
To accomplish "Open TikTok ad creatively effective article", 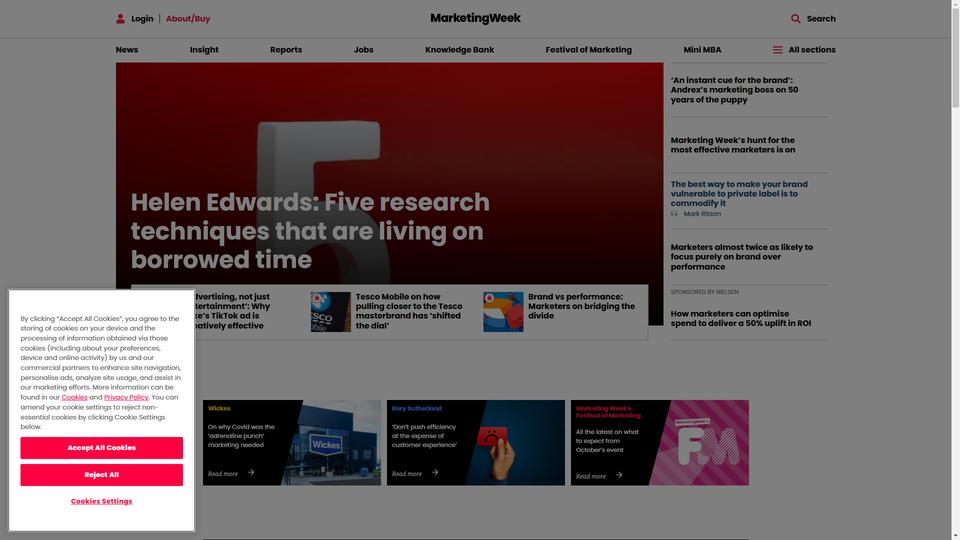I will click(x=231, y=311).
